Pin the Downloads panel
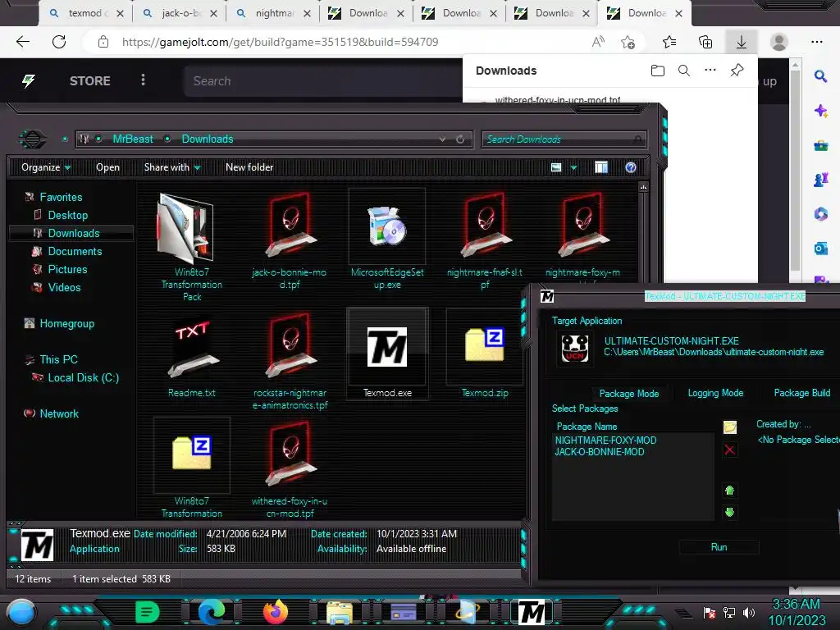This screenshot has height=630, width=840. [x=737, y=71]
